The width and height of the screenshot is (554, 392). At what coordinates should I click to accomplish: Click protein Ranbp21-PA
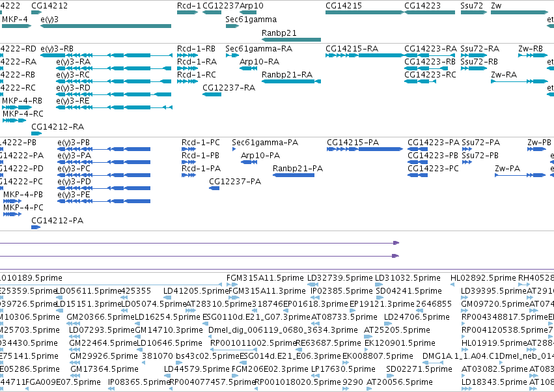pos(294,175)
